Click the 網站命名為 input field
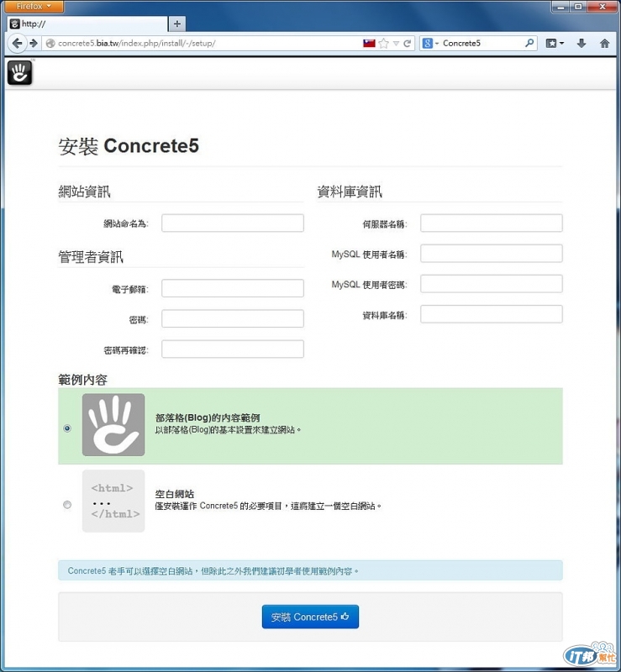621x672 pixels. [x=233, y=223]
